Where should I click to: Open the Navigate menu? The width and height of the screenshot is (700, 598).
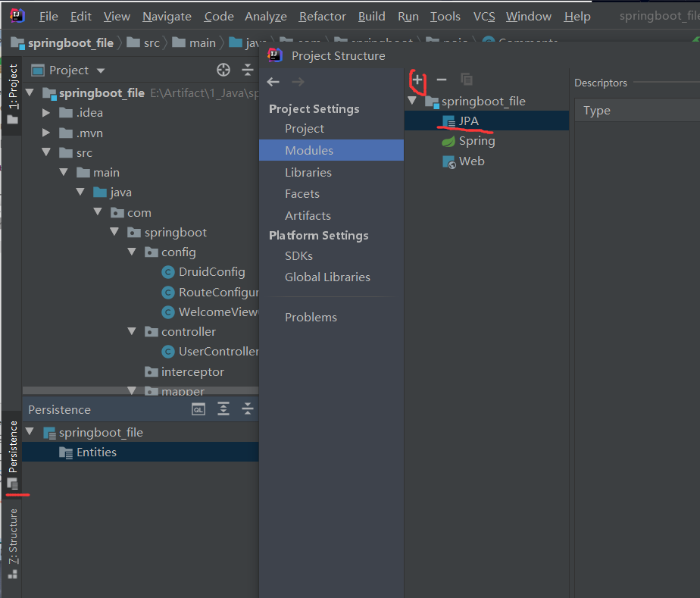[x=167, y=17]
